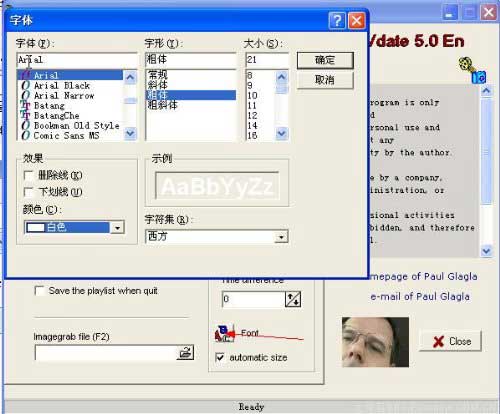Enable the 删除线 strikethrough checkbox

pyautogui.click(x=29, y=176)
